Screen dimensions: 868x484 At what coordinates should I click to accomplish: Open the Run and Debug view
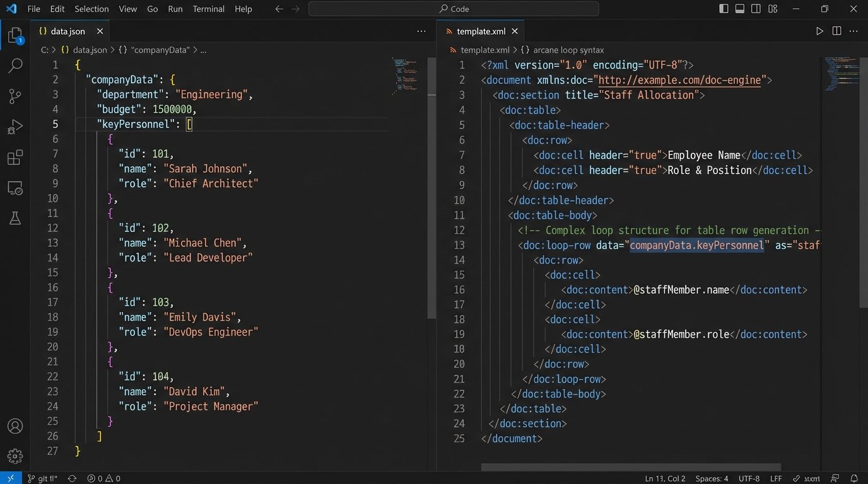pos(15,127)
